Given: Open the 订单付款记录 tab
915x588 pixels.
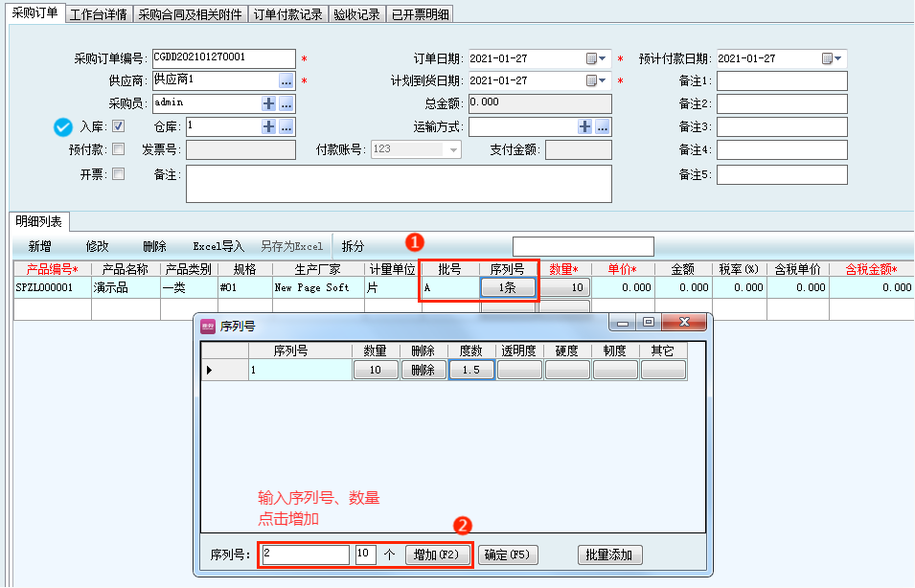Looking at the screenshot, I should [287, 14].
